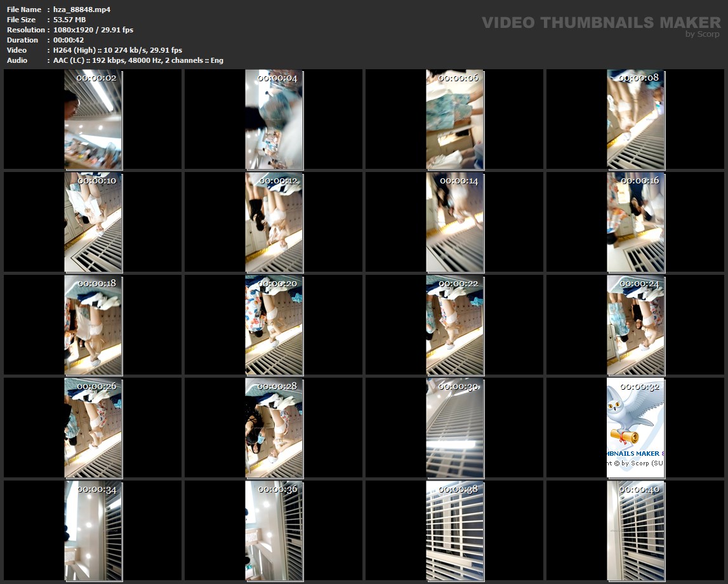
Task: Click the 00:00:28 thumbnail
Action: [274, 428]
